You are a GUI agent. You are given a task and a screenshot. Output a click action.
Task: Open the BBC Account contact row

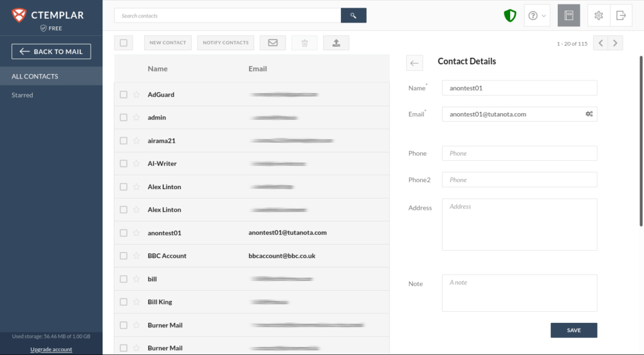pos(252,256)
